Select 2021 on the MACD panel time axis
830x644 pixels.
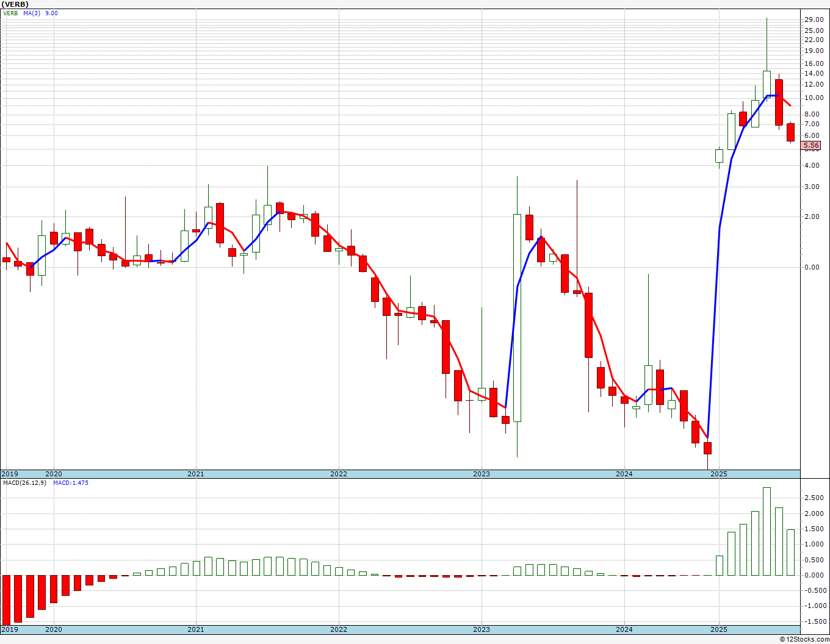tap(196, 629)
